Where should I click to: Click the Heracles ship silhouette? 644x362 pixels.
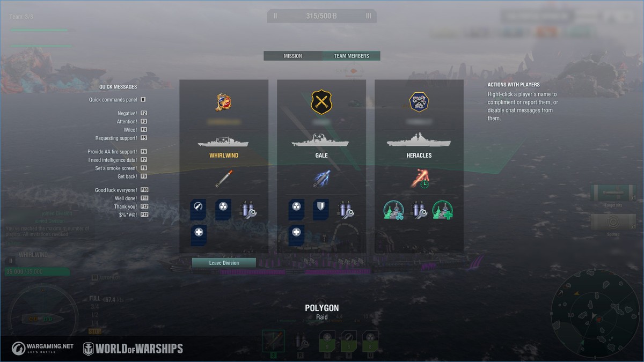(419, 141)
